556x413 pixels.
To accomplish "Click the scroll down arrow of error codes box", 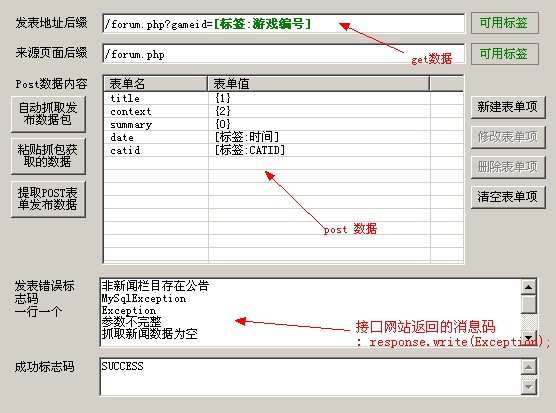I will pos(528,337).
